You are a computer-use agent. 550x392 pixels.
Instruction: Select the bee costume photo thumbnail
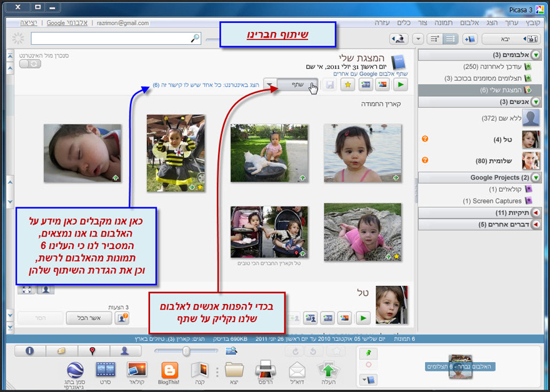176,153
